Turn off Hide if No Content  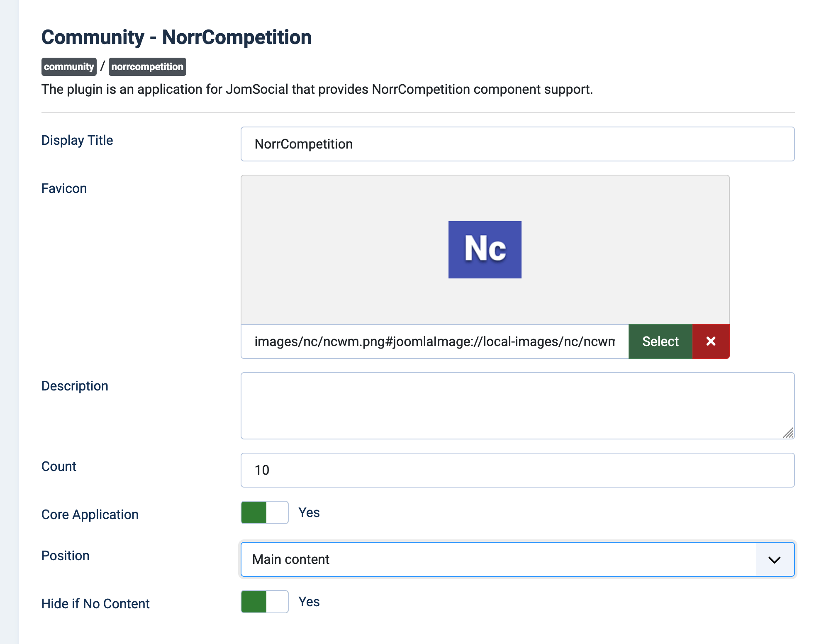coord(264,602)
